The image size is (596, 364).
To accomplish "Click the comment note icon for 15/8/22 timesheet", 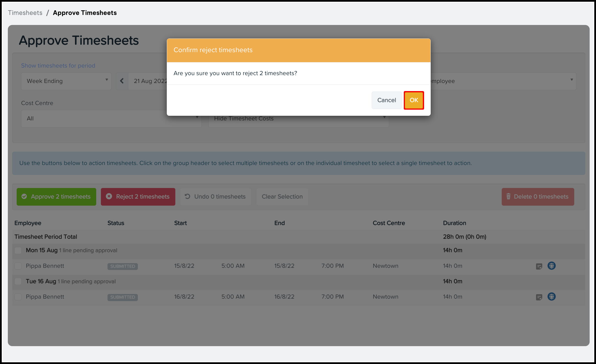I will [539, 266].
